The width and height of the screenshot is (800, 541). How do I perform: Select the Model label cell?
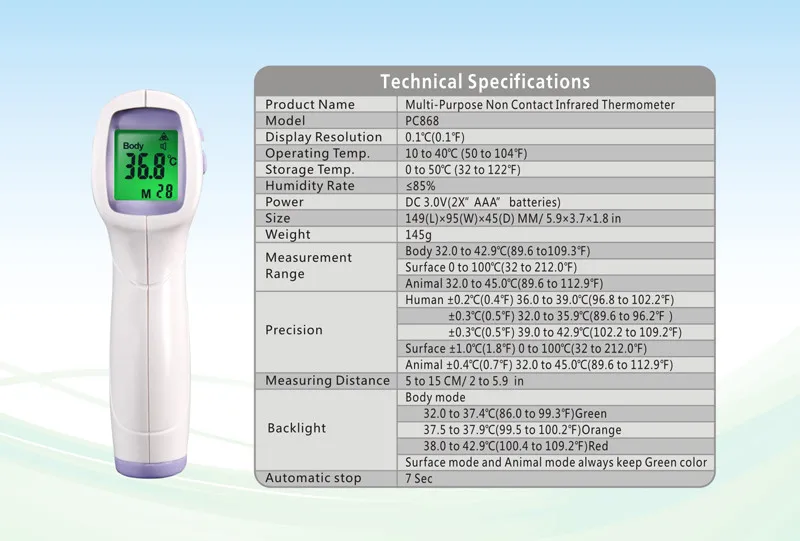[x=327, y=121]
